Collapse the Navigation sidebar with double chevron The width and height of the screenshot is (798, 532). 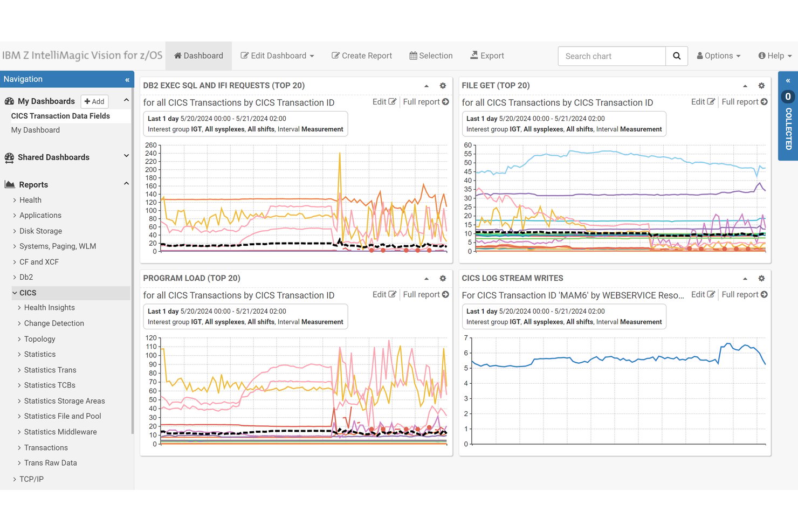[x=127, y=80]
